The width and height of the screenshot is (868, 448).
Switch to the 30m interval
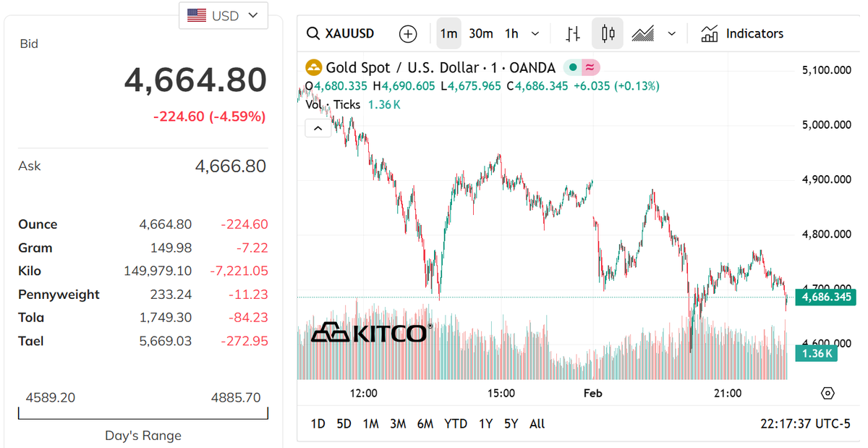pyautogui.click(x=480, y=34)
